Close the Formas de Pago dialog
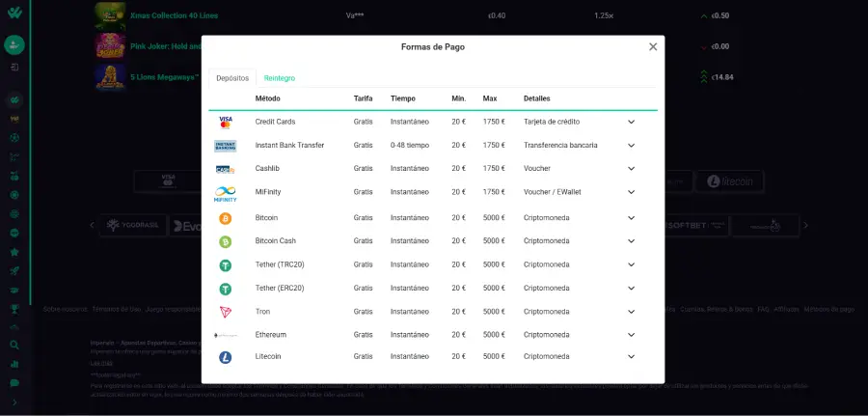 tap(653, 47)
